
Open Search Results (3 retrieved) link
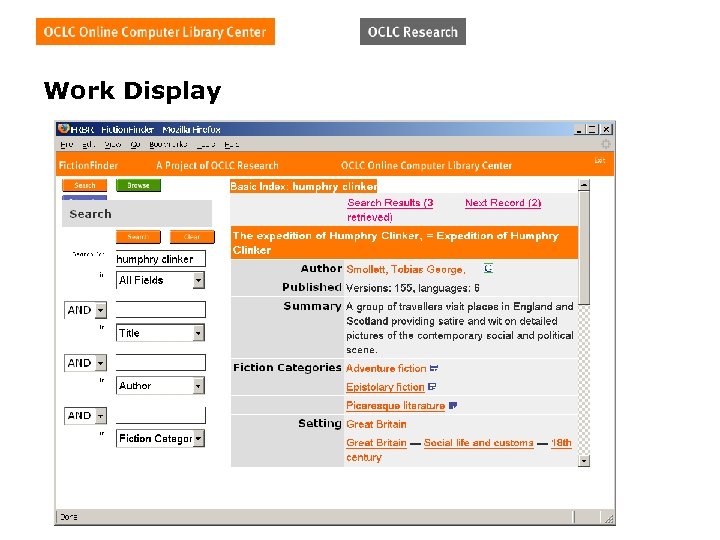point(390,210)
